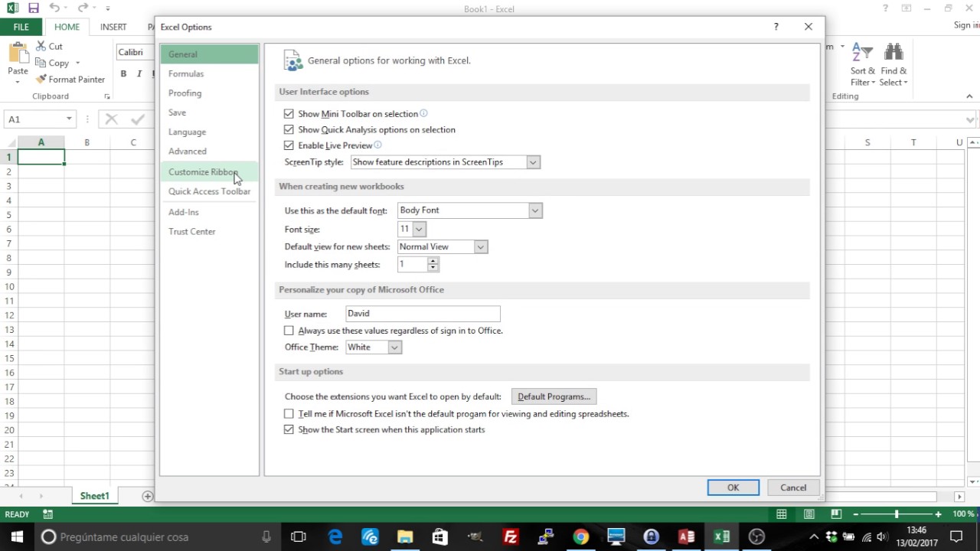Toggle Bold formatting in ribbon
980x551 pixels.
[123, 73]
